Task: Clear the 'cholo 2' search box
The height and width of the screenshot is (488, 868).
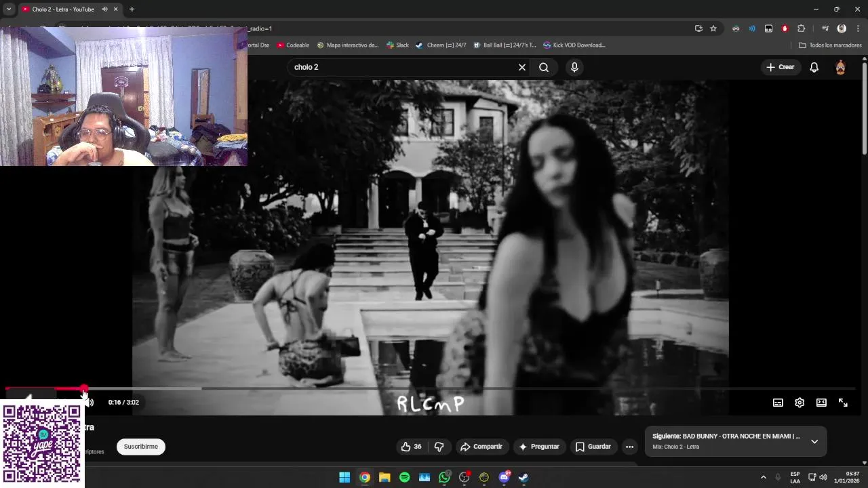Action: click(x=522, y=67)
